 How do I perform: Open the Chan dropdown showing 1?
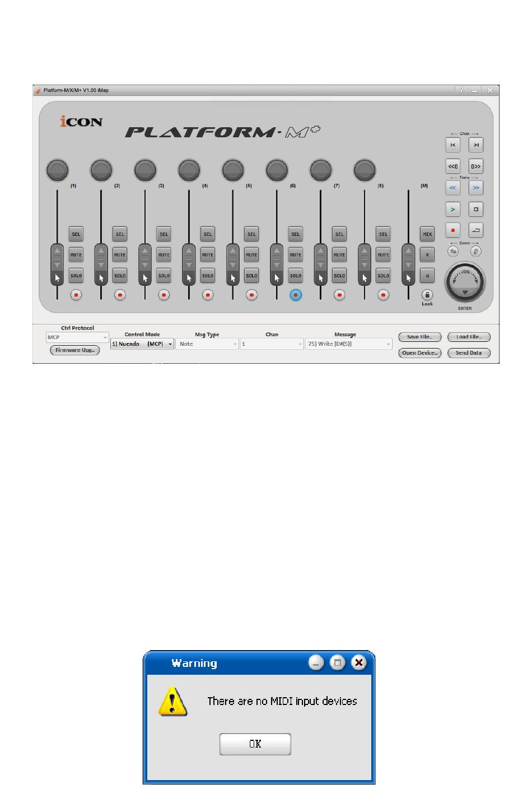(x=272, y=344)
